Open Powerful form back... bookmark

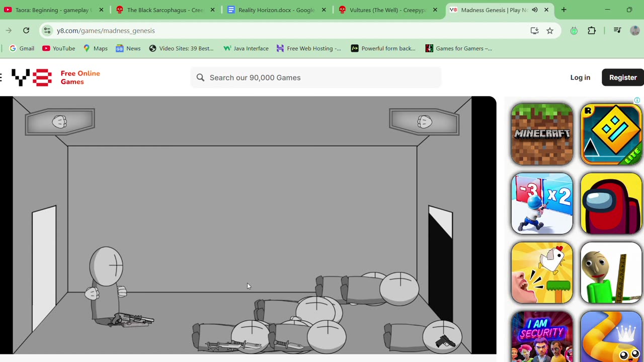(383, 48)
